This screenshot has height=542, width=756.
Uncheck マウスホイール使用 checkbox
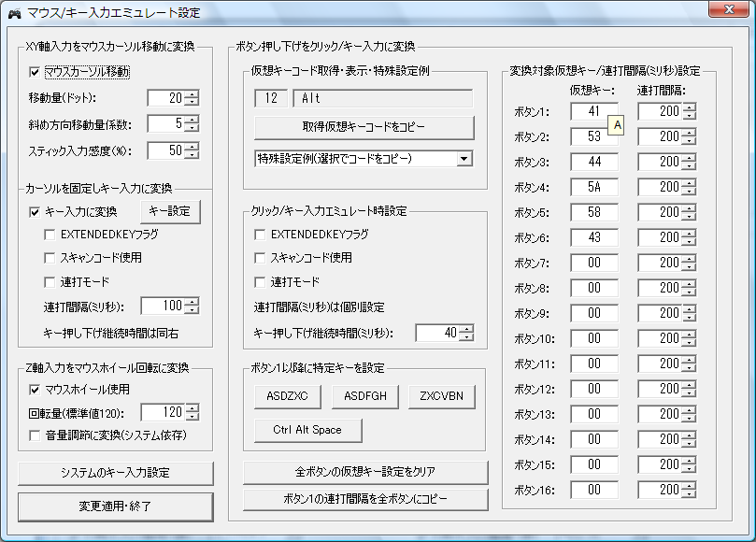(x=36, y=389)
